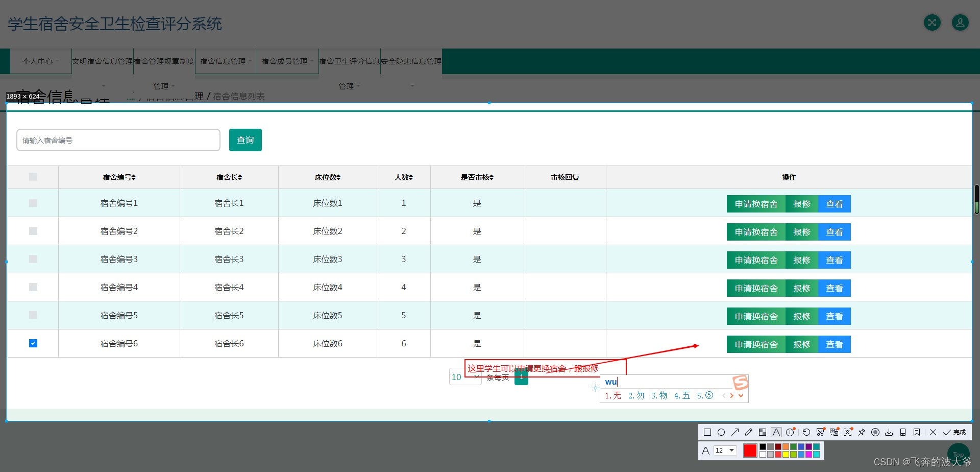The width and height of the screenshot is (980, 472).
Task: Pick the orange color swatch
Action: (x=786, y=446)
